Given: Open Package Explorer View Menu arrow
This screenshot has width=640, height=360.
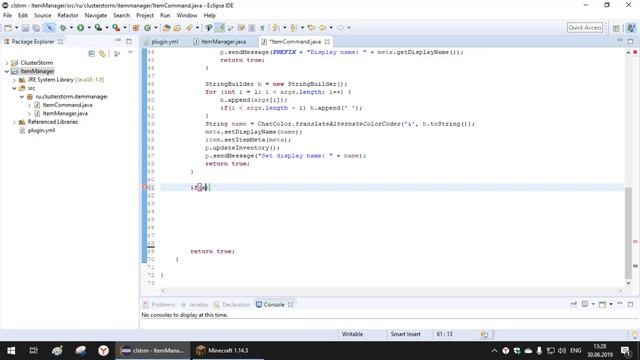Looking at the screenshot, I should (x=130, y=53).
